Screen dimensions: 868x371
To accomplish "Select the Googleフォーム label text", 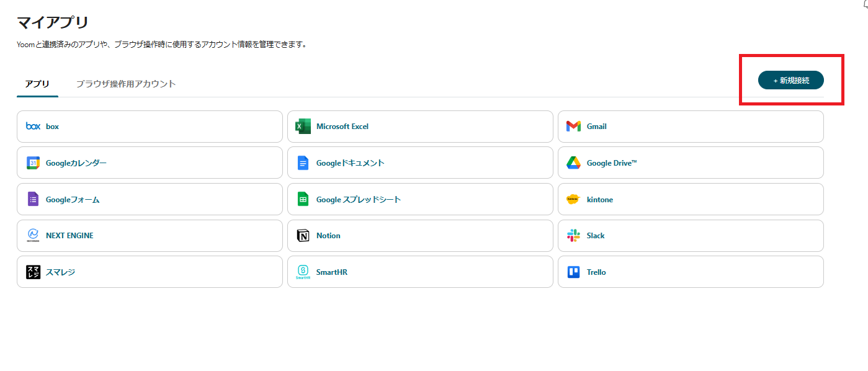I will pos(73,200).
